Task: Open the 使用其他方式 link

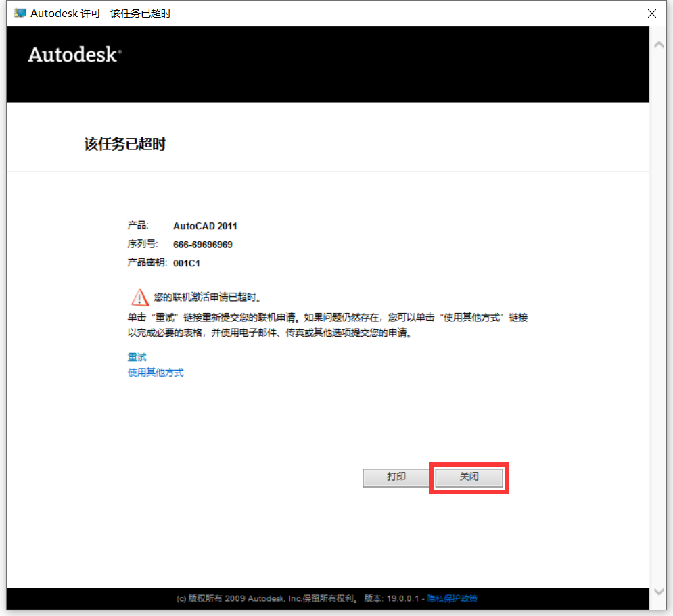Action: tap(156, 373)
